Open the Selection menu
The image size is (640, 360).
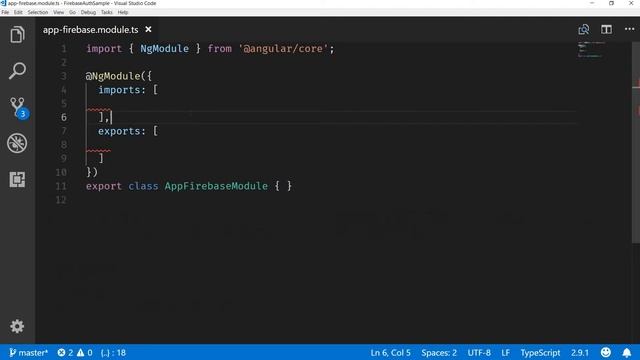38,12
